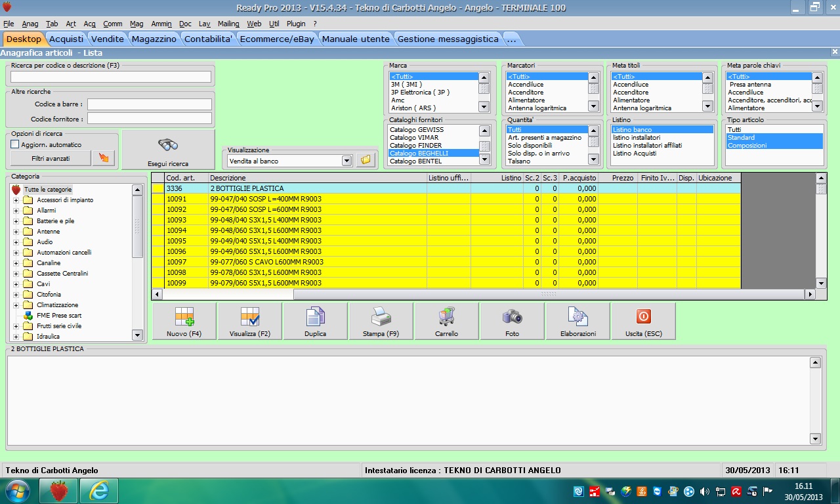This screenshot has height=504, width=840.
Task: Expand the Batterie e pile category
Action: (16, 221)
